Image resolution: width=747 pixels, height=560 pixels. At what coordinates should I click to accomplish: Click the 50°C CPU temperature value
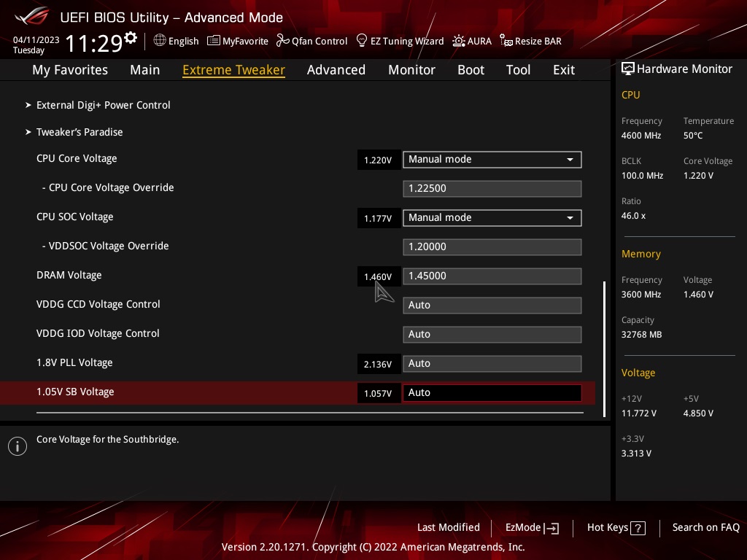coord(693,136)
